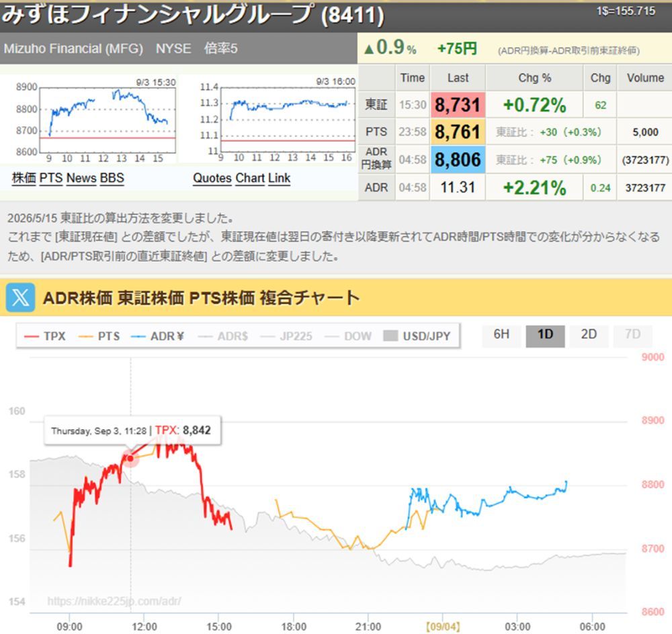
Task: Click the +0.72% change value
Action: (x=534, y=105)
